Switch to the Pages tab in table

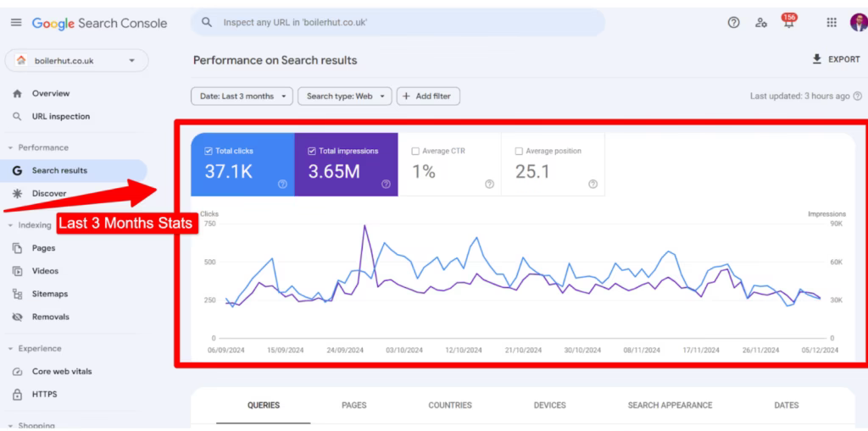pos(354,406)
